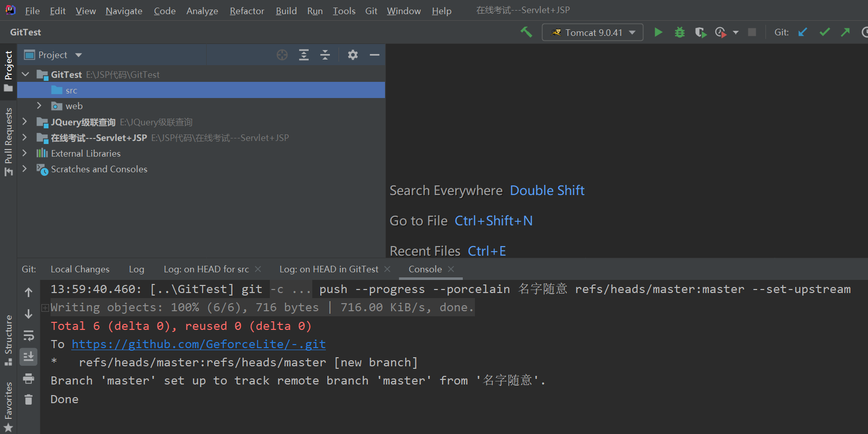Close the Log: on HEAD in GitTest tab
868x434 pixels.
click(388, 269)
